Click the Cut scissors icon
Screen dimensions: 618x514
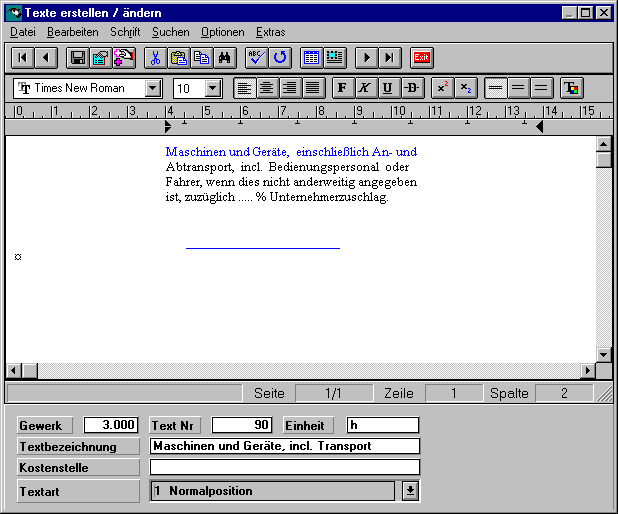155,58
